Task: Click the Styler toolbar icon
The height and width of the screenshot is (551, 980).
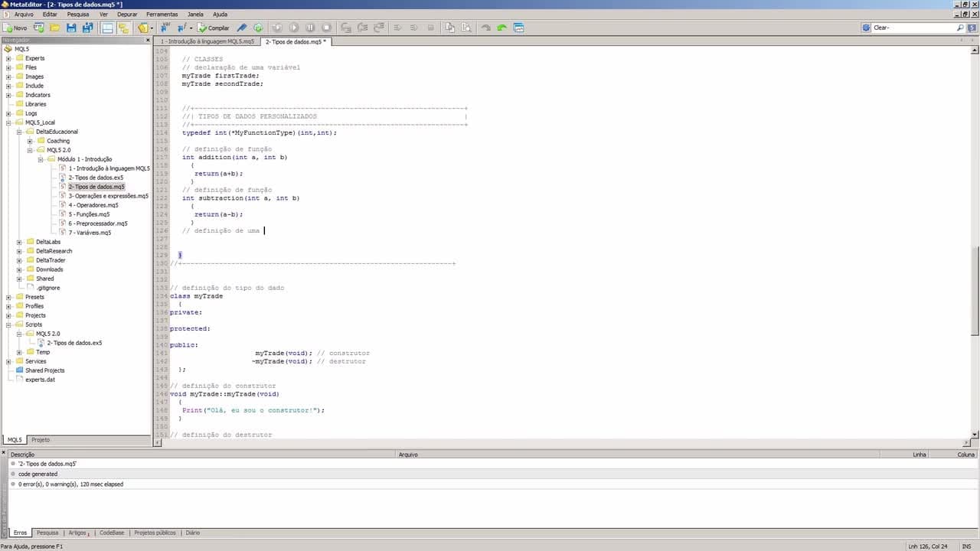Action: click(x=143, y=28)
